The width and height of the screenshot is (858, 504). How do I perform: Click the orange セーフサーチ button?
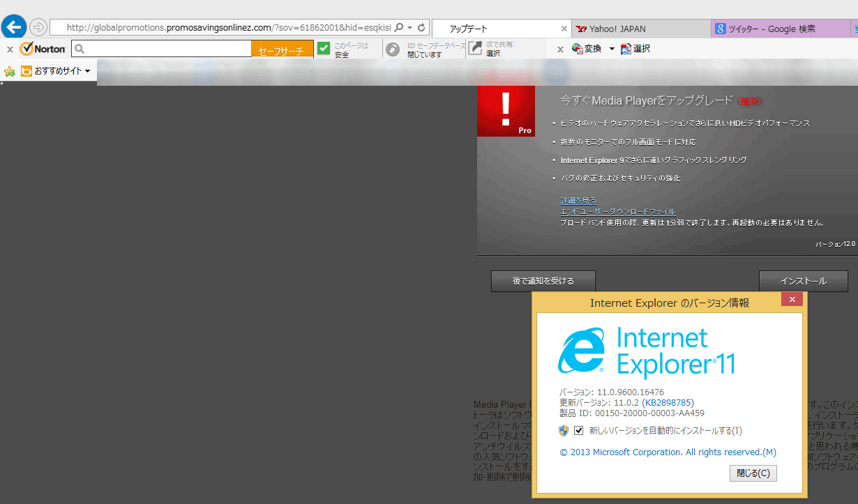tap(282, 49)
